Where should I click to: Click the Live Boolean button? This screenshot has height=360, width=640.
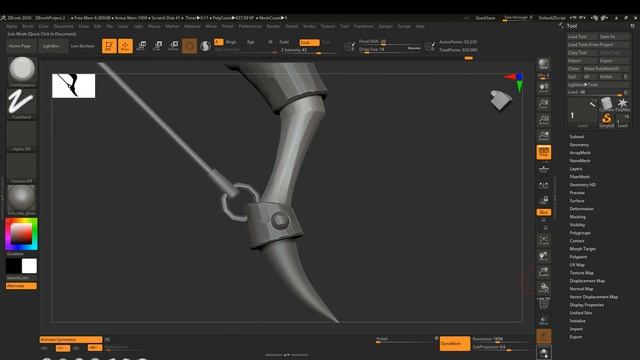click(x=83, y=46)
